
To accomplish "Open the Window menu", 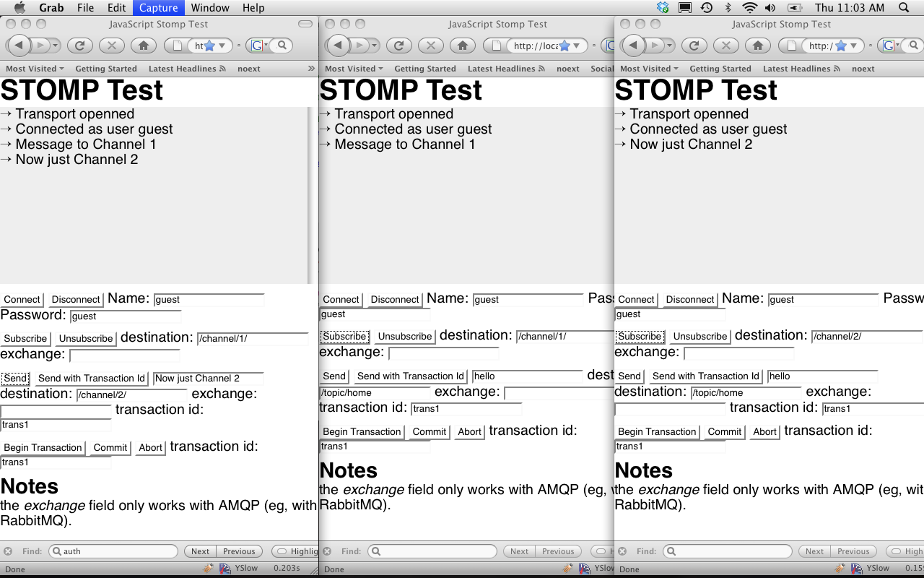I will point(210,7).
